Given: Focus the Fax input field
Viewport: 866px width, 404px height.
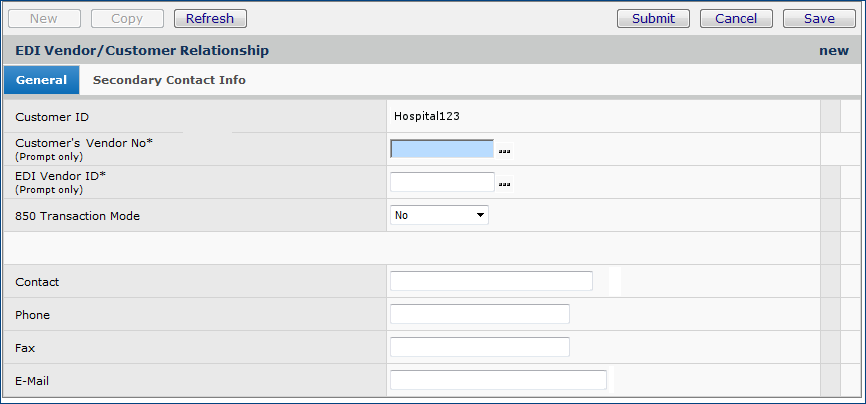Looking at the screenshot, I should (479, 347).
